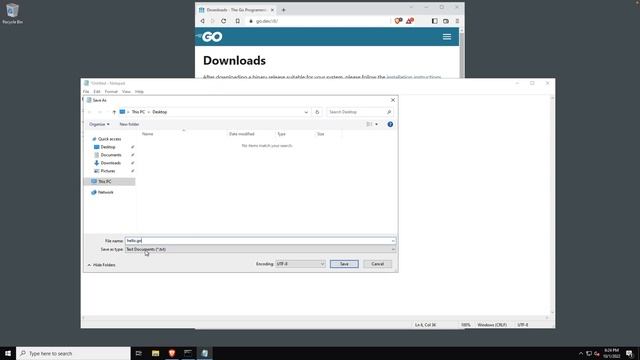
Task: Open the Brave Shields icon in address bar
Action: click(398, 21)
